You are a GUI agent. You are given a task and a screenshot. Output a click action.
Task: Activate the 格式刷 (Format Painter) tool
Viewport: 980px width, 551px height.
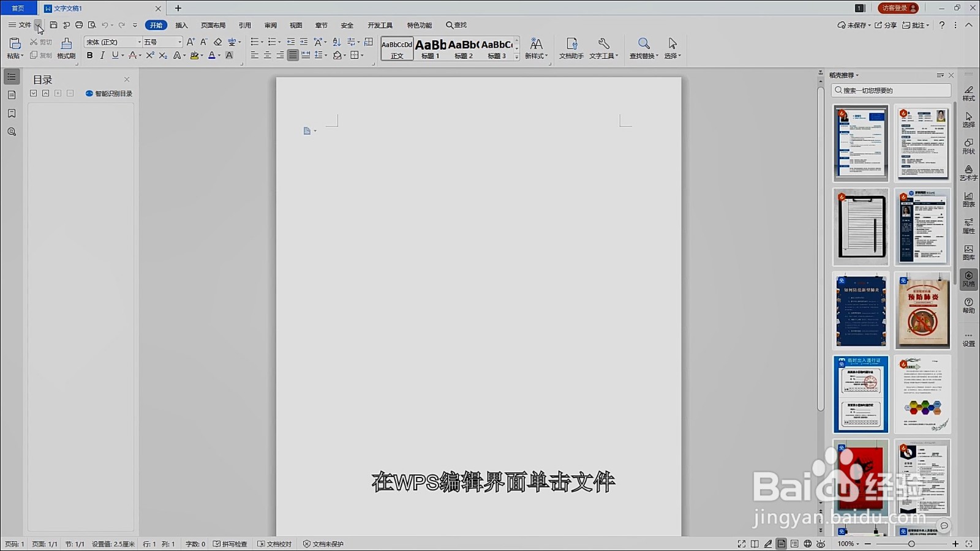pyautogui.click(x=66, y=48)
